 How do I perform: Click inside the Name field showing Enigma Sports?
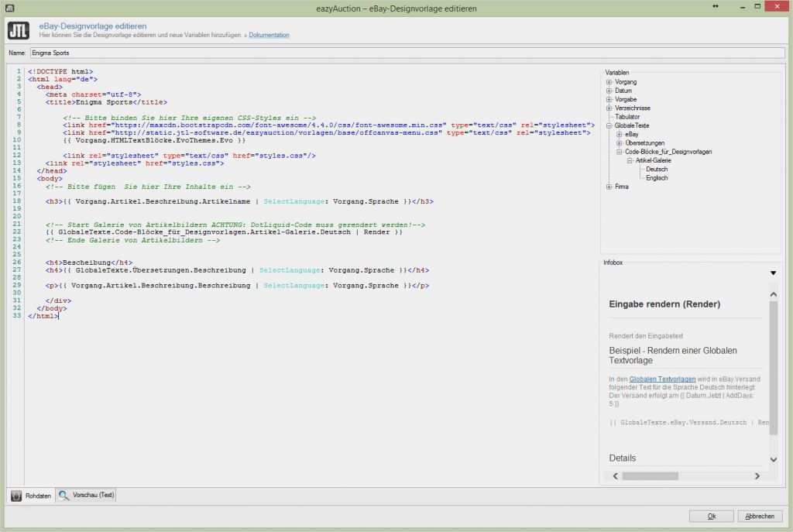point(232,53)
